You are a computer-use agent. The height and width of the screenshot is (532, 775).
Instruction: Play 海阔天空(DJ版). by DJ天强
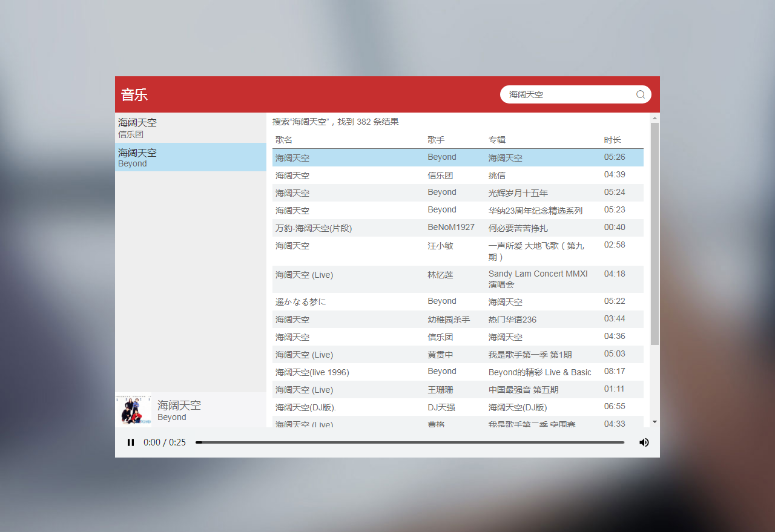click(306, 407)
